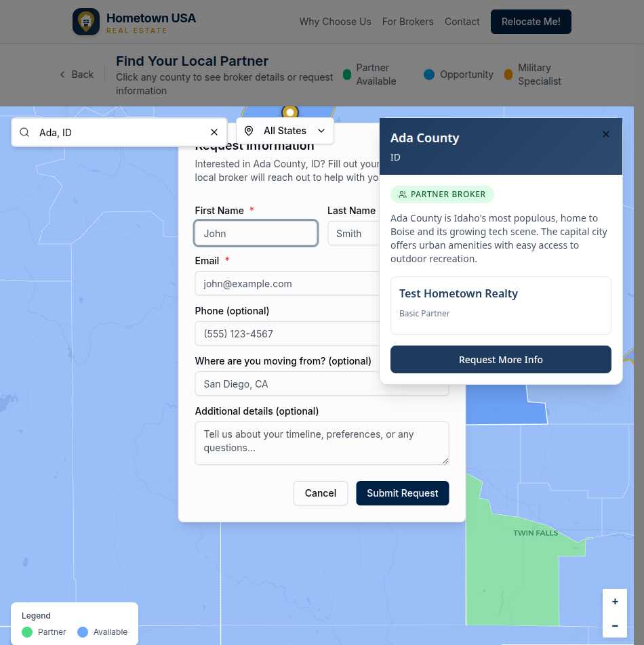This screenshot has width=644, height=645.
Task: Zoom out on the map
Action: [x=615, y=626]
